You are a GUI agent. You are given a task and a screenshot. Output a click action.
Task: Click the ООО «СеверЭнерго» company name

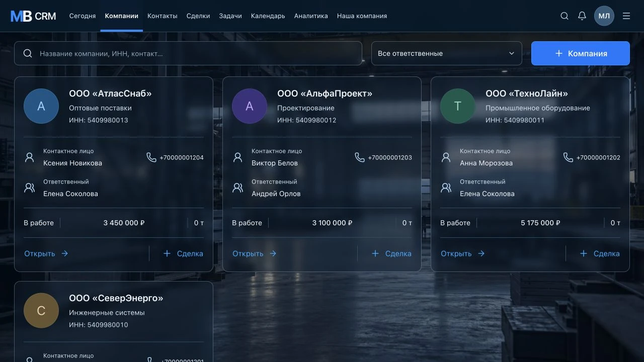pos(116,298)
